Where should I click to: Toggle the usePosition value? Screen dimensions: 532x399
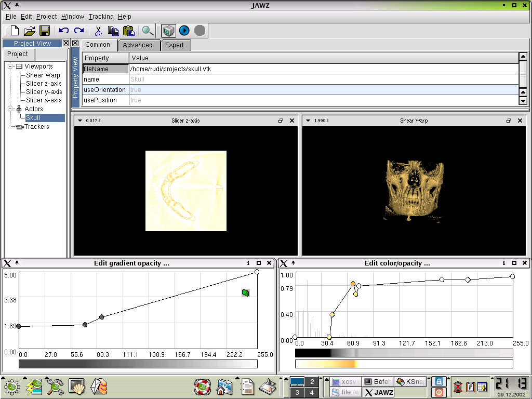(x=322, y=100)
